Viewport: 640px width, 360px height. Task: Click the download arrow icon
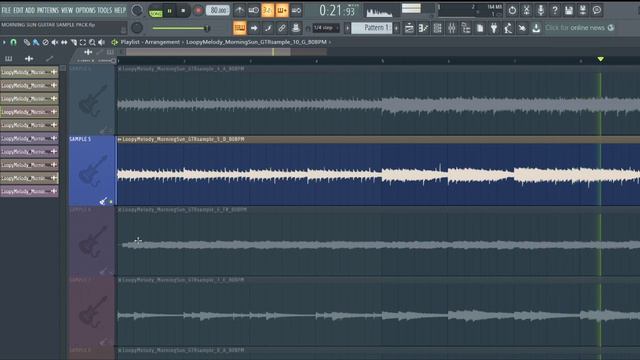pos(536,28)
